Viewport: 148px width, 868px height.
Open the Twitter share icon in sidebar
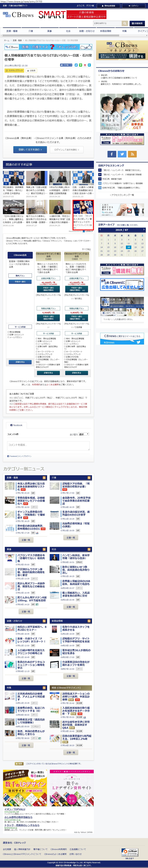click(122, 154)
